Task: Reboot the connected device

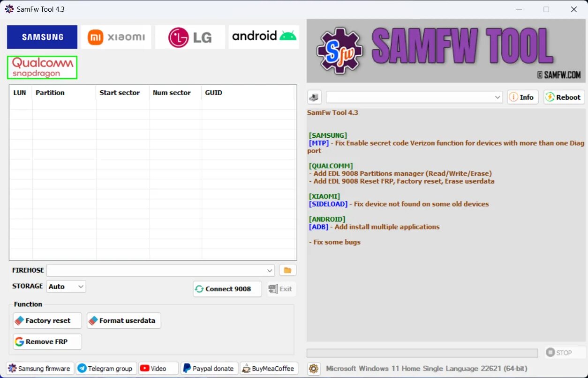Action: [x=564, y=97]
